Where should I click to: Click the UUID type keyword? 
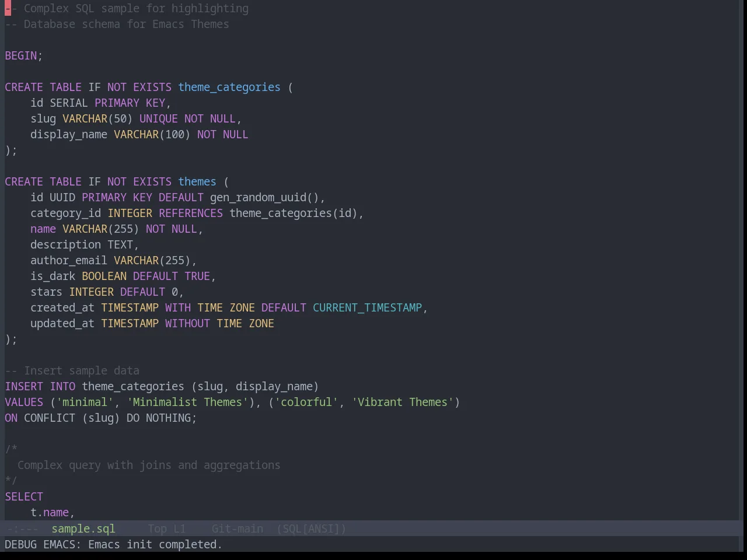coord(62,197)
